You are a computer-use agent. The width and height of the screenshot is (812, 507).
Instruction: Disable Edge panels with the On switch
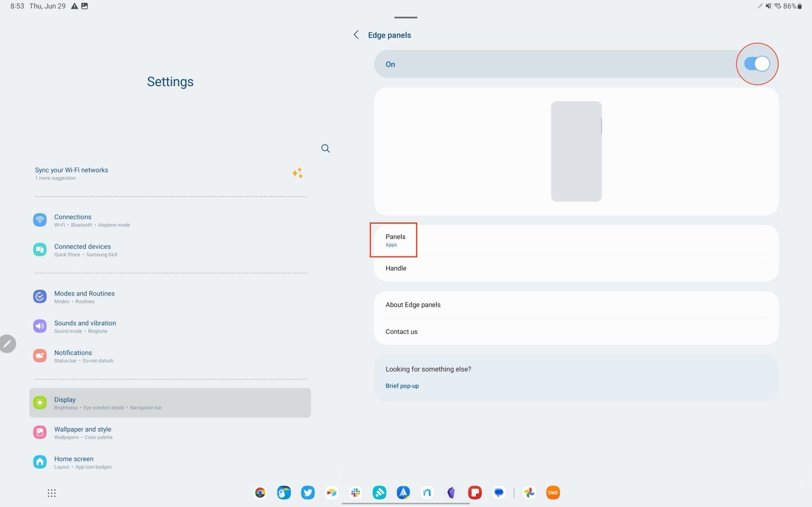pyautogui.click(x=757, y=63)
